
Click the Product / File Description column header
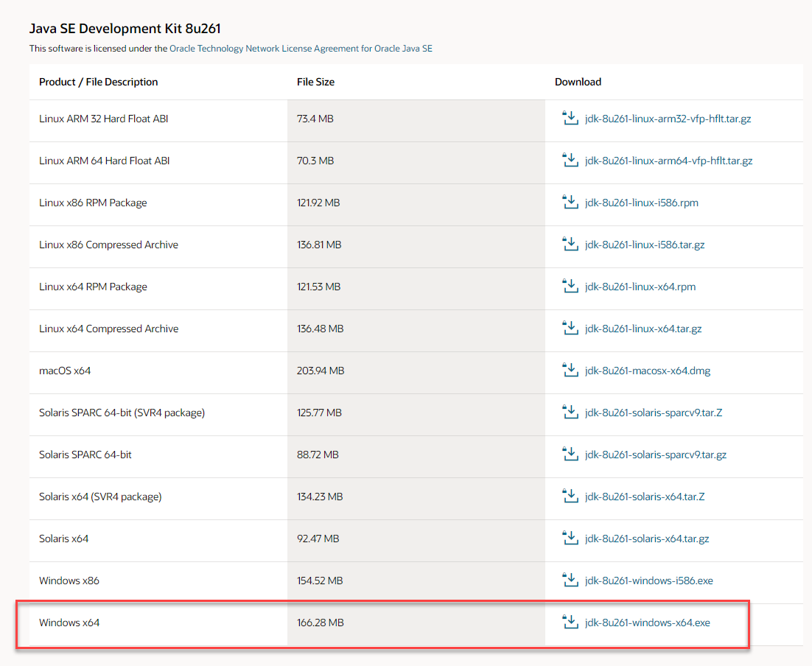click(x=99, y=82)
